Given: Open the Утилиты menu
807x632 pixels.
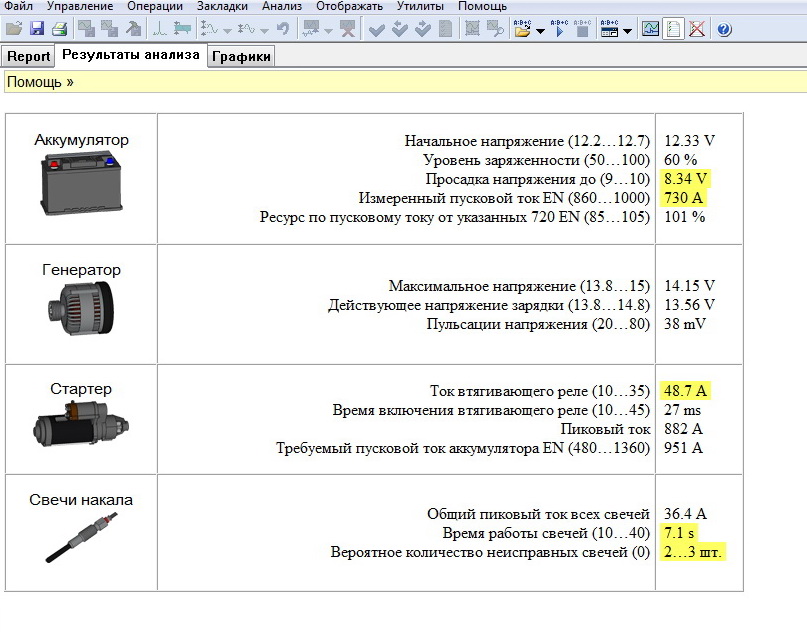Looking at the screenshot, I should pos(420,6).
